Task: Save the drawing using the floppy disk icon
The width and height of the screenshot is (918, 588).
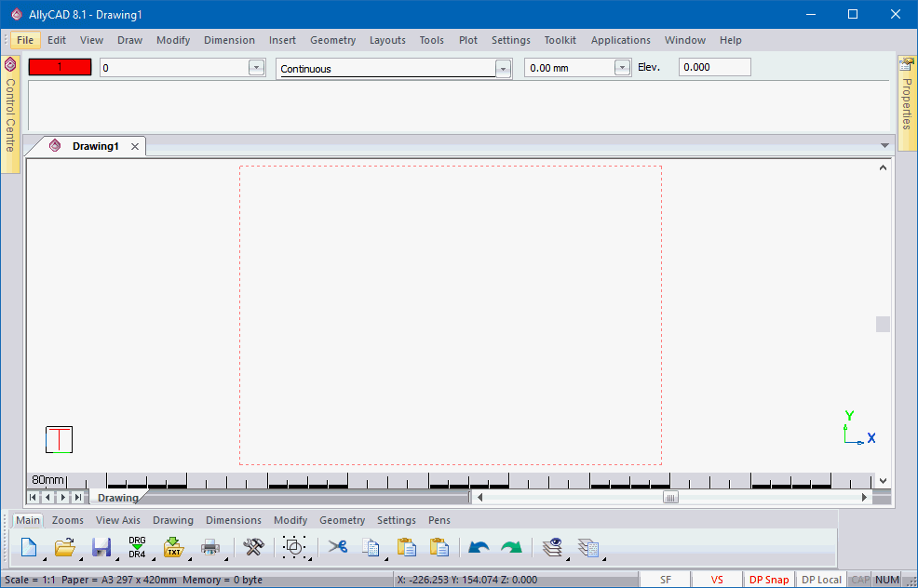Action: [x=101, y=547]
